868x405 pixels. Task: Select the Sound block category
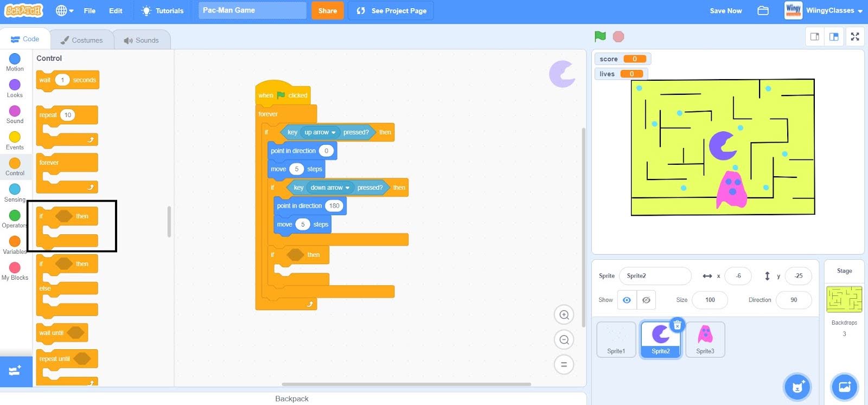[x=15, y=114]
